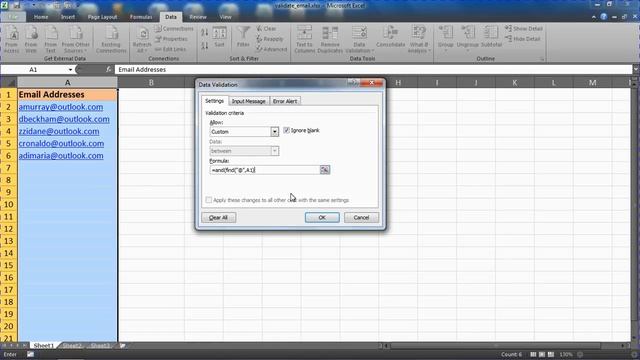Open the File tab
Image resolution: width=640 pixels, height=360 pixels.
tap(13, 17)
